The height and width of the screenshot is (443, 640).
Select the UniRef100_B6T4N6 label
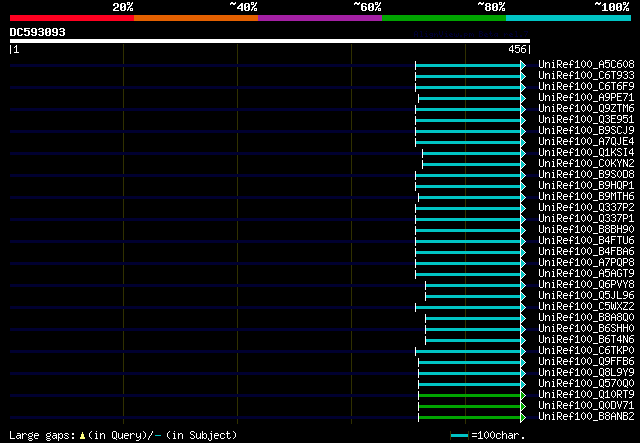point(586,340)
